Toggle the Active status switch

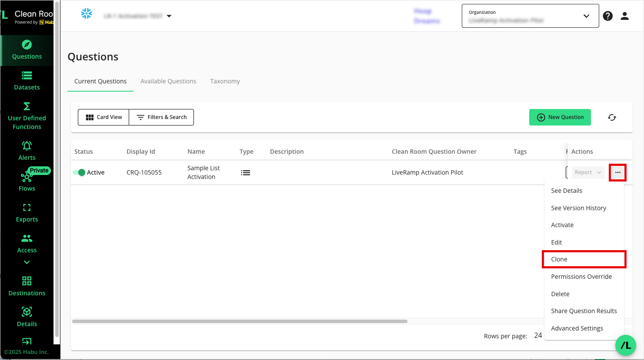click(79, 172)
